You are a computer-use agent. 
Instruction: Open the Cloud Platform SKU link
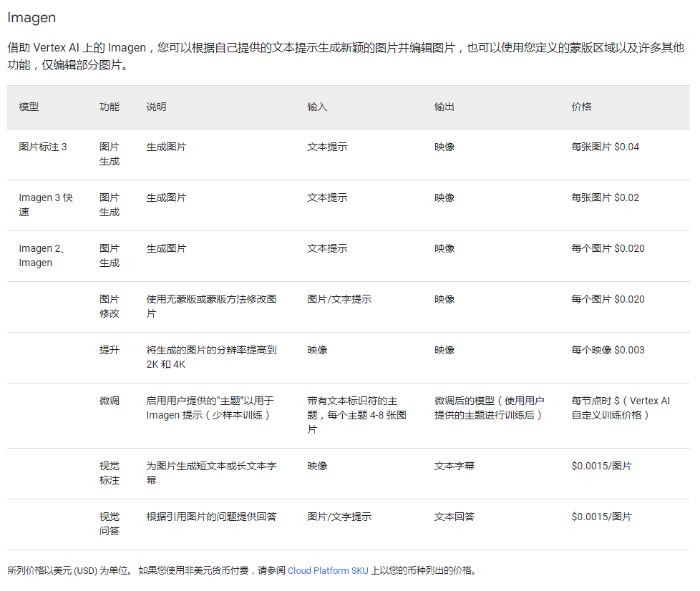tap(328, 570)
